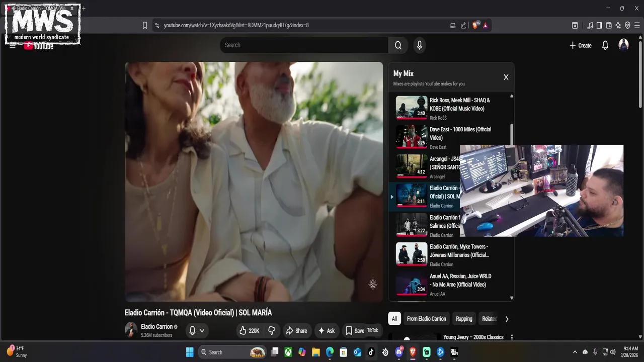
Task: Play Anuel AA No Me Ame item
Action: click(451, 284)
